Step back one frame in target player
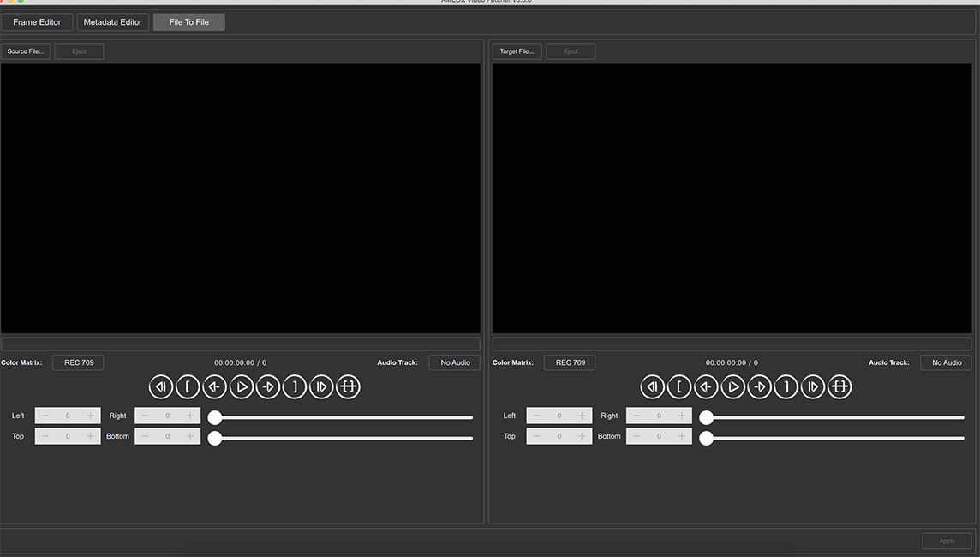 click(706, 387)
